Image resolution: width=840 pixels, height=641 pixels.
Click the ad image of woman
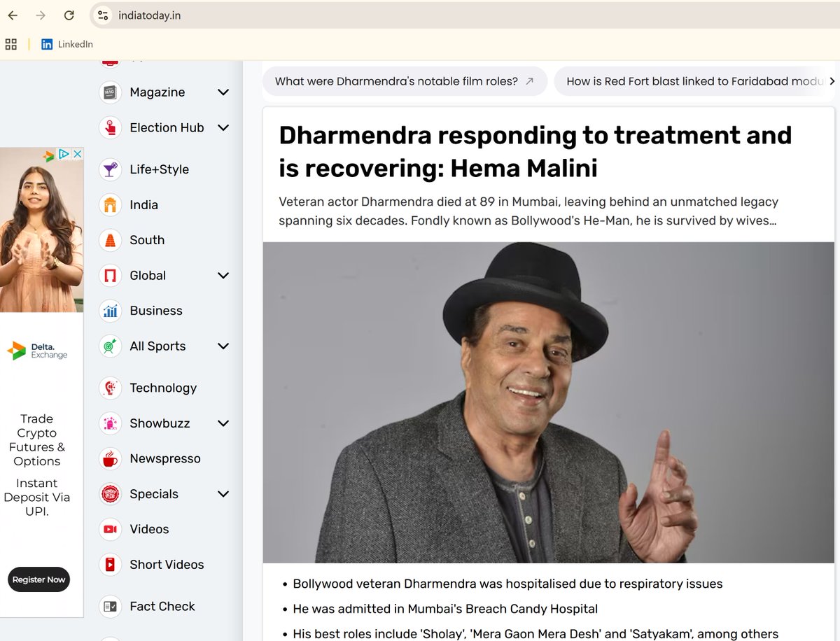41,230
